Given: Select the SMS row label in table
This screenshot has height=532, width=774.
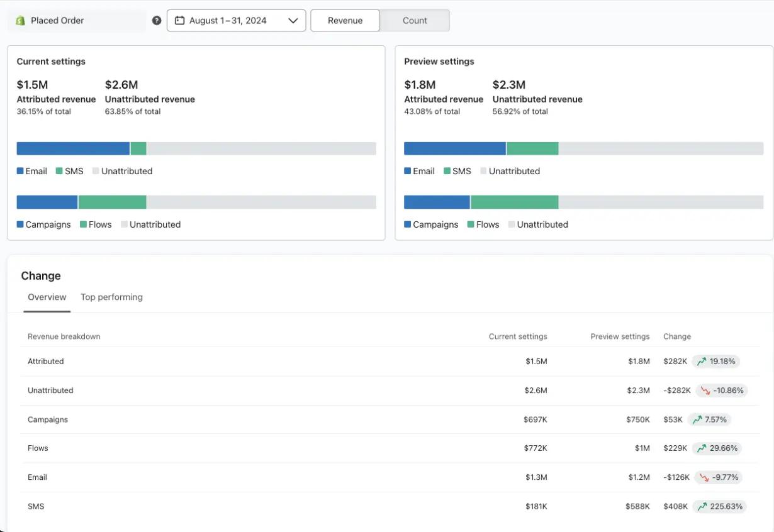Looking at the screenshot, I should pyautogui.click(x=36, y=506).
